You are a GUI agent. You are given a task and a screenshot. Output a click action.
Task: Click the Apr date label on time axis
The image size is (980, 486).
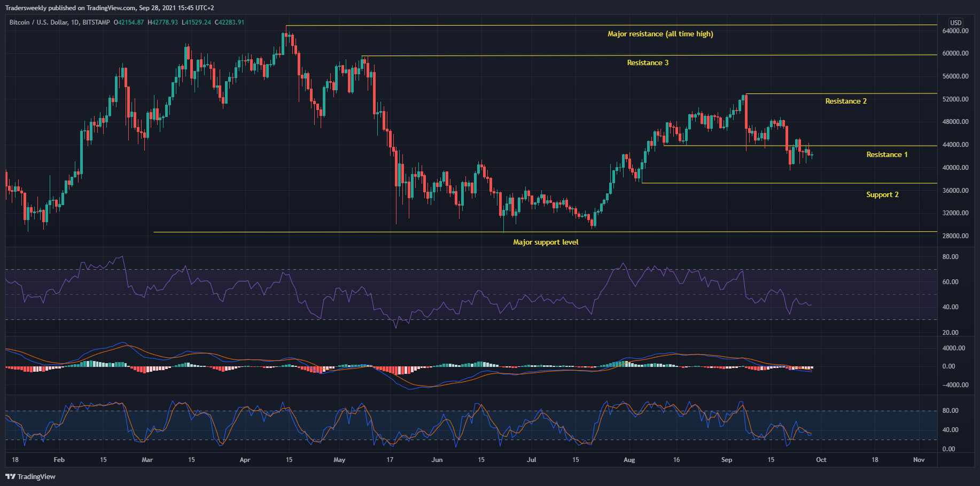245,460
